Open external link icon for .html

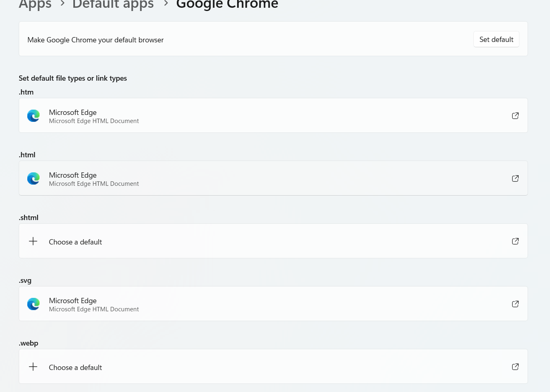(x=515, y=178)
